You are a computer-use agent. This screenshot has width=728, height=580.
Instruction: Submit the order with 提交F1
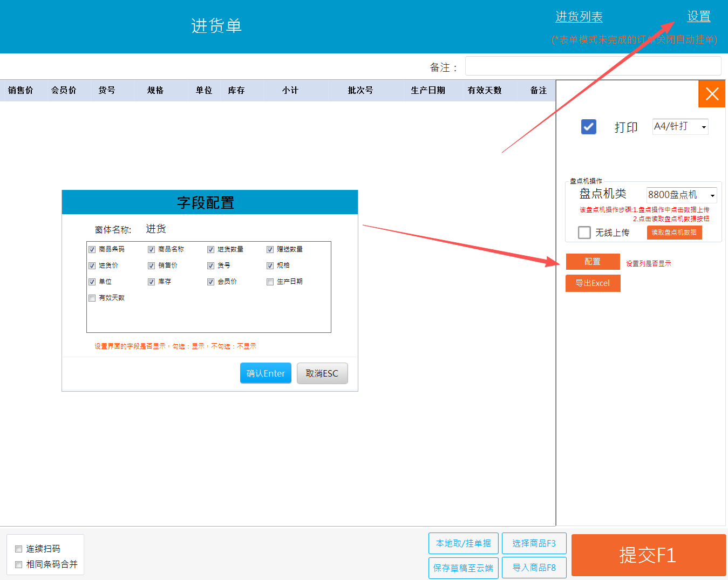(x=648, y=555)
